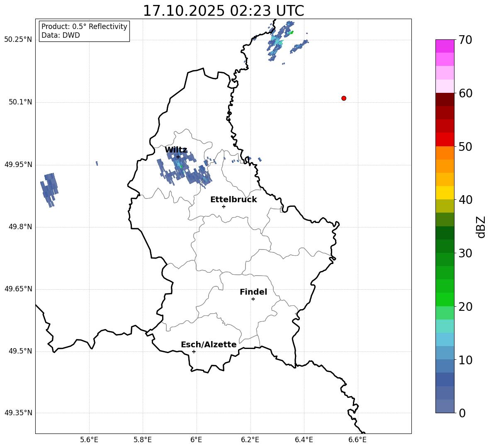Click colorbar tick label 10
This screenshot has width=491, height=448.
pos(465,360)
